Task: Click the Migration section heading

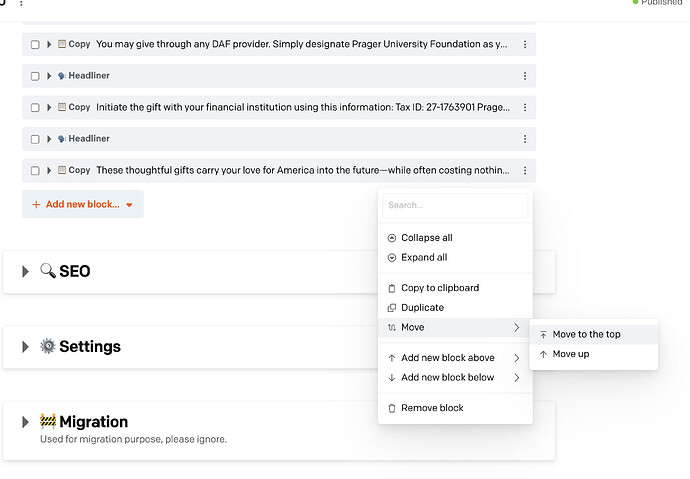Action: [94, 422]
